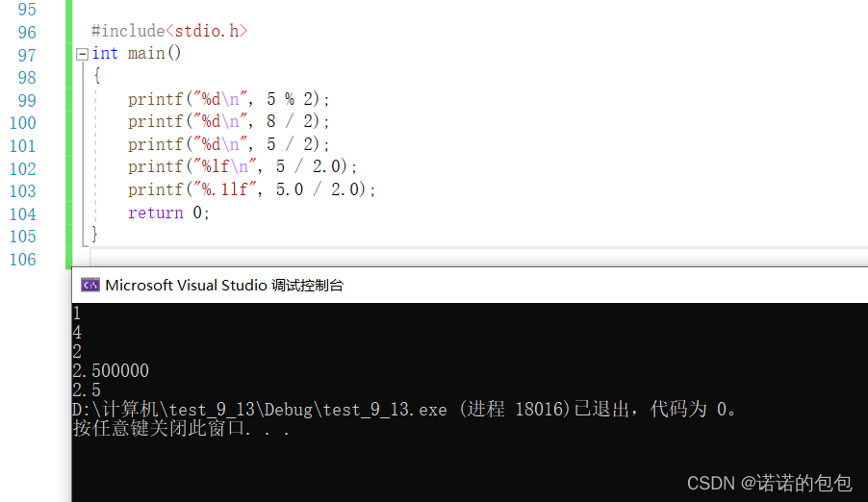
Task: Click console output line '2.500000'
Action: point(111,371)
